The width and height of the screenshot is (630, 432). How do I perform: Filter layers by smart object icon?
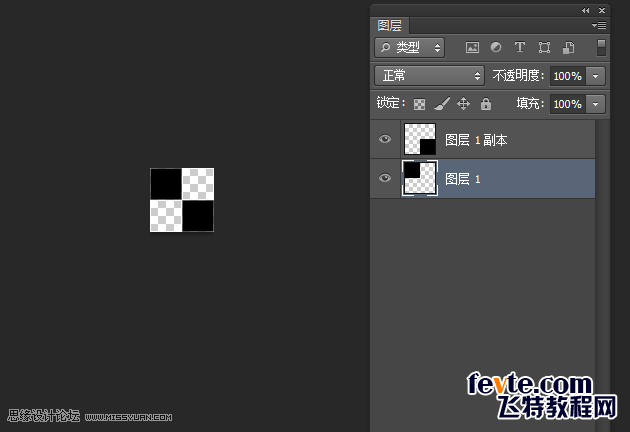pos(568,47)
